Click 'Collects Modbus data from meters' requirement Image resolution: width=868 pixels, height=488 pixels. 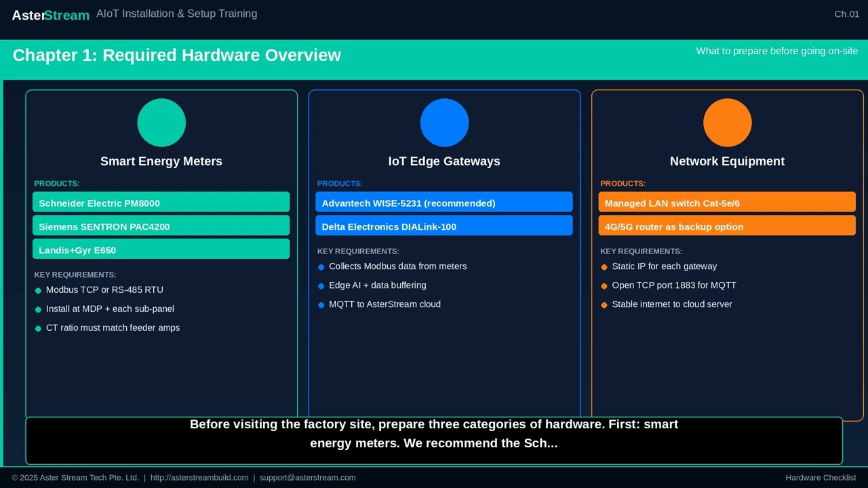point(398,266)
